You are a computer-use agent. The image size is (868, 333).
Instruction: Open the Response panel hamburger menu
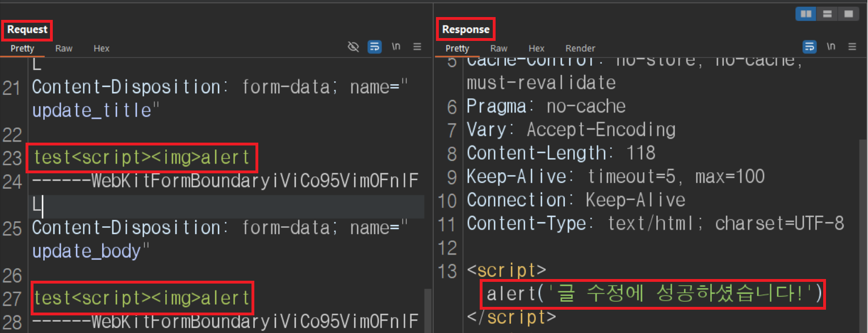pos(853,47)
